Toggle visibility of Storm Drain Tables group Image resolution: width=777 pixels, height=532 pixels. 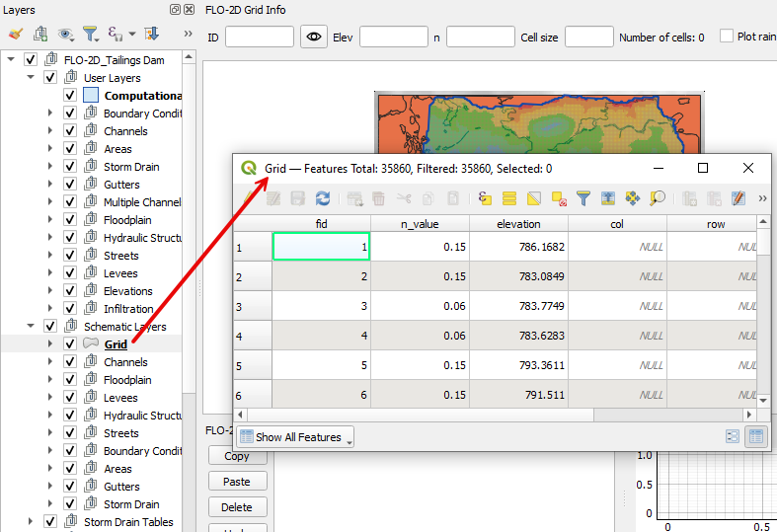pyautogui.click(x=50, y=522)
